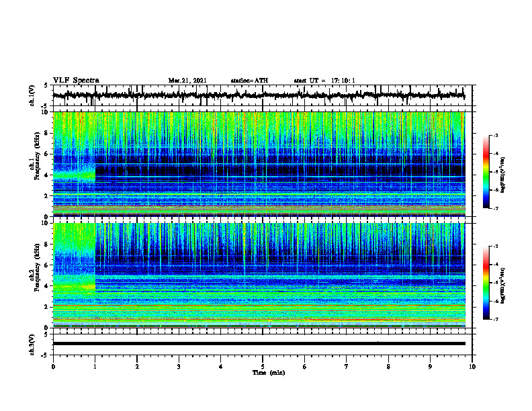Viewport: 532px width, 411px height.
Task: Click the ch.2 spectrogram color scale bar
Action: coord(486,283)
